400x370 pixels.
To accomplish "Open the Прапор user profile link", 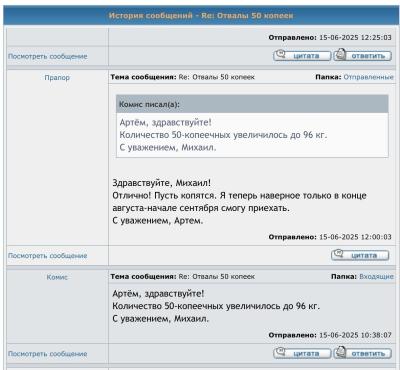I will pos(57,78).
